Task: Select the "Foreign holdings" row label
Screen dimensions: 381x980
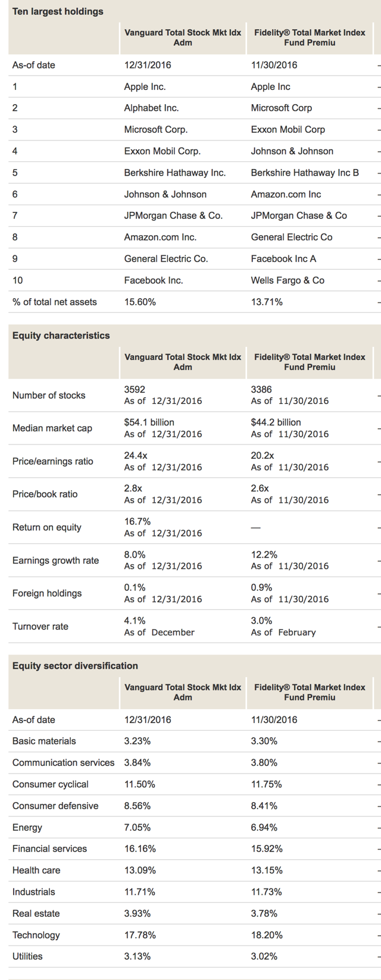Action: click(x=47, y=594)
